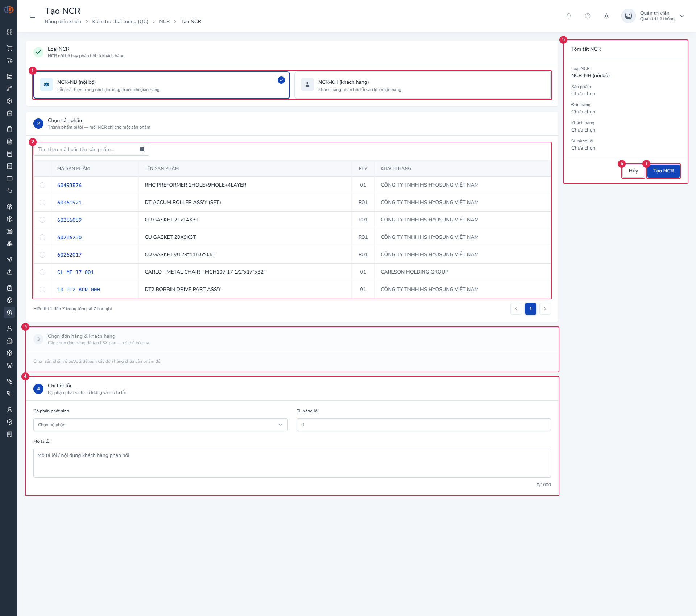Open the delivery truck sidebar icon
The height and width of the screenshot is (616, 696).
9,60
